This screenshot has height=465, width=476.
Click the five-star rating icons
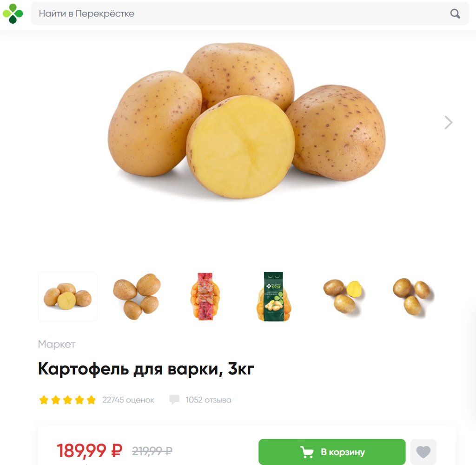pos(67,400)
